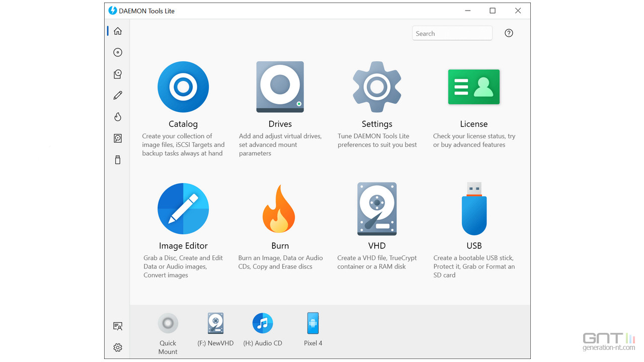Click the Pixel 4 label
644x362 pixels.
[313, 343]
